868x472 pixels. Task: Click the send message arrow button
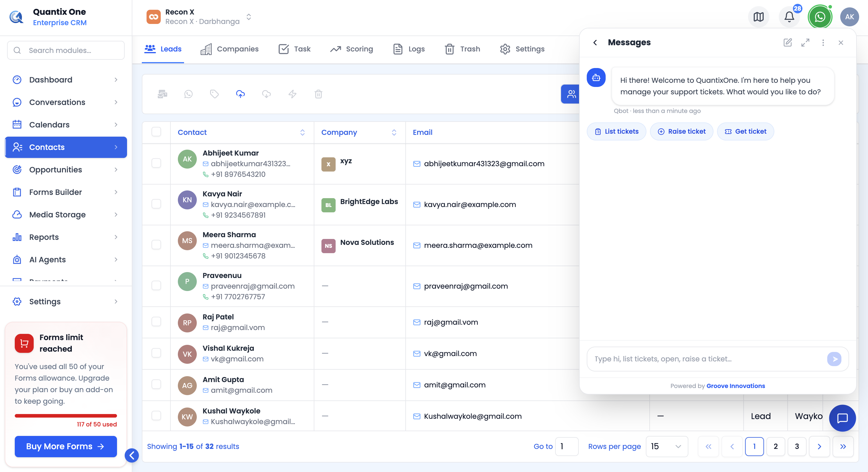pos(834,359)
